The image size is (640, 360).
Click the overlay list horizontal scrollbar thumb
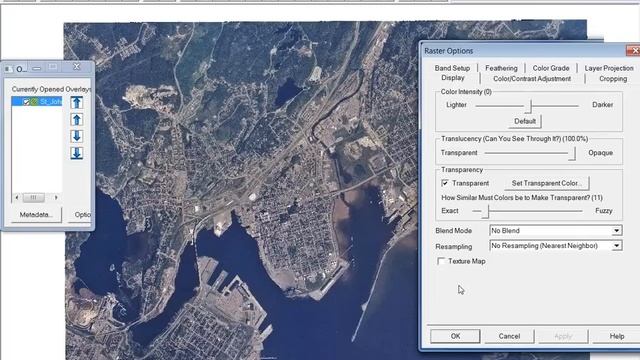[33, 198]
